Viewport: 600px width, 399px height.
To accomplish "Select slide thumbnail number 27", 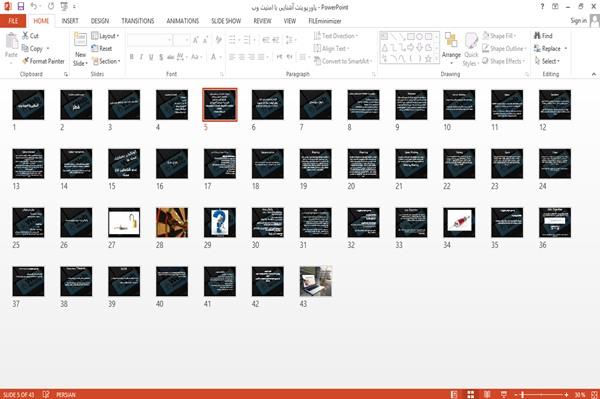I will (124, 223).
